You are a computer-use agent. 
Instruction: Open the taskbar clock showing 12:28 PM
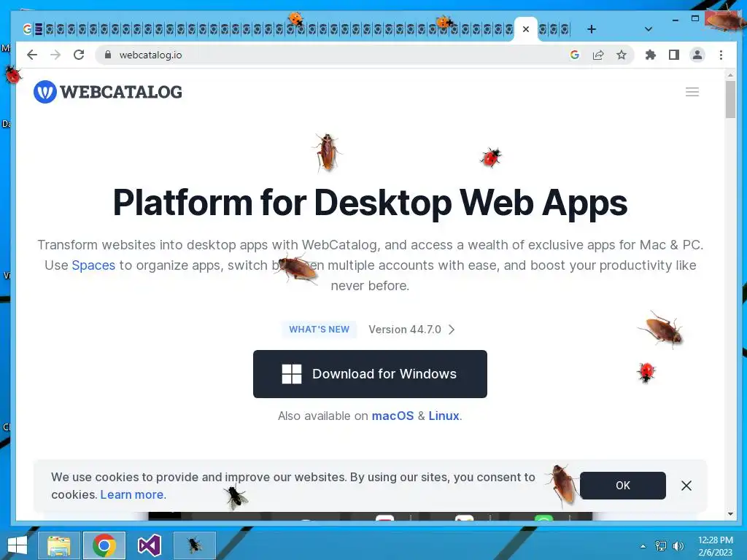[x=716, y=546]
